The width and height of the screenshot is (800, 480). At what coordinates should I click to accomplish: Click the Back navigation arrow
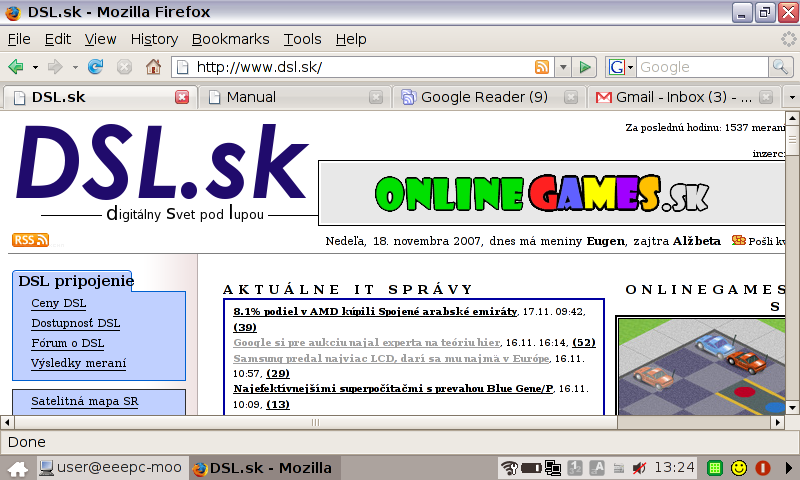coord(16,67)
